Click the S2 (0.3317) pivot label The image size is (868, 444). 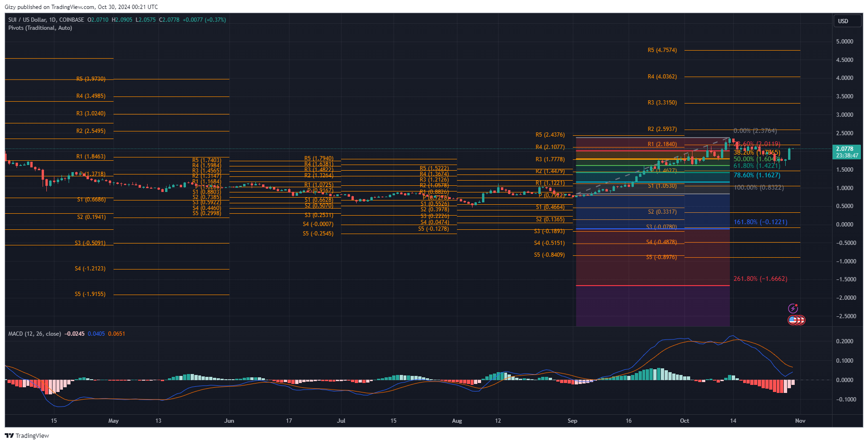[x=662, y=212]
